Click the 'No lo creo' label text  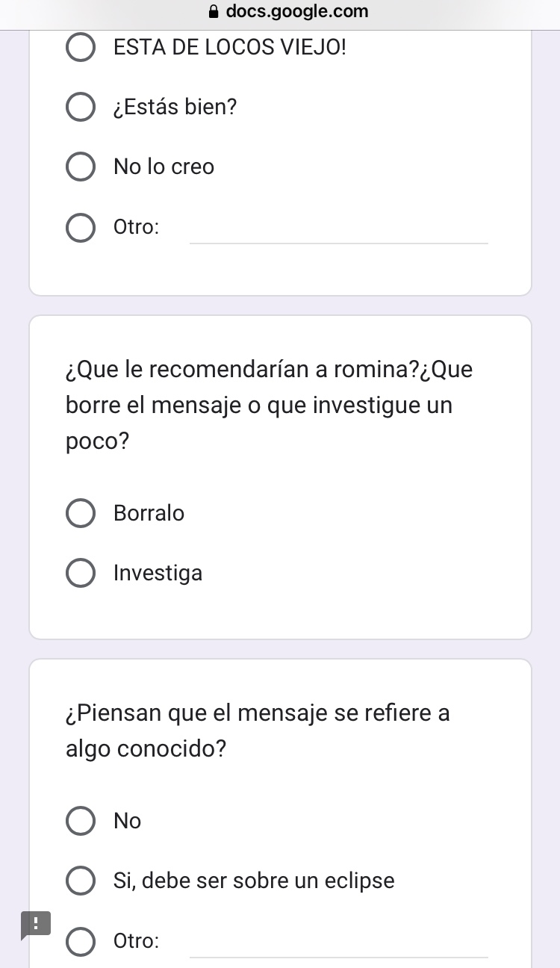click(x=164, y=167)
